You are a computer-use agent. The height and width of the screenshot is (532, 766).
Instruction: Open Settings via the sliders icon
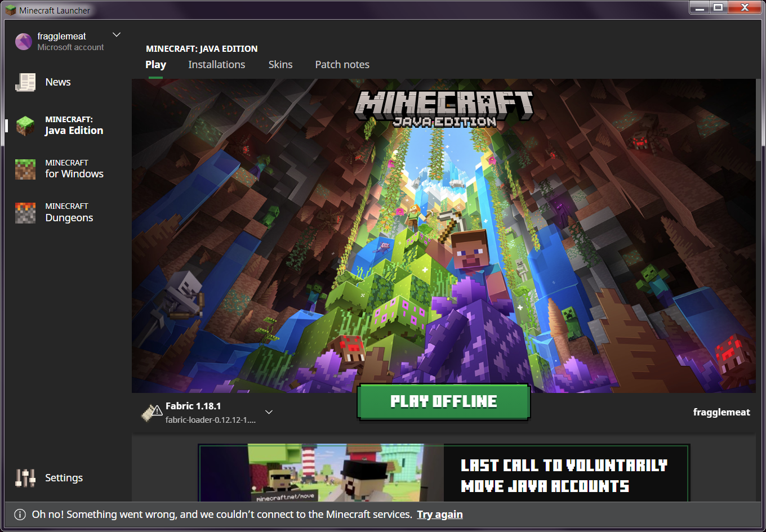coord(25,478)
